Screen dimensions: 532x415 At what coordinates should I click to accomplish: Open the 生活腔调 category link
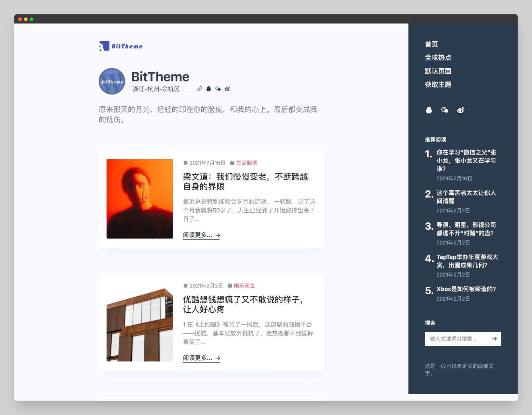tap(247, 163)
